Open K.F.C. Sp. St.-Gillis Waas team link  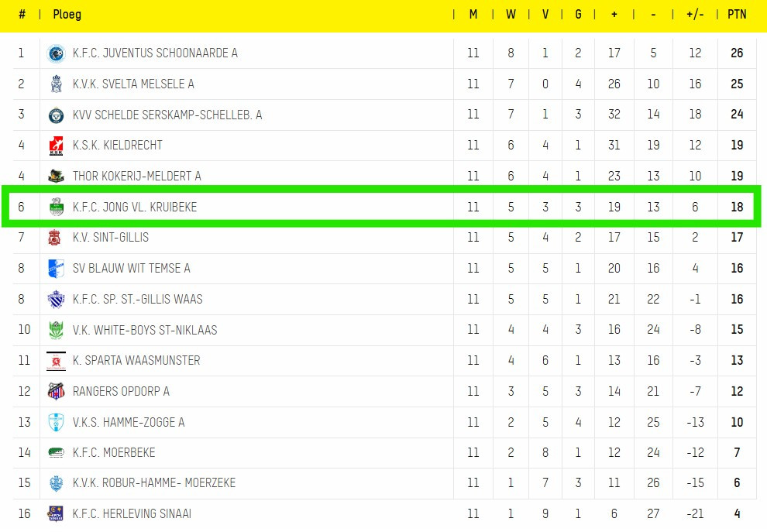[x=137, y=299]
